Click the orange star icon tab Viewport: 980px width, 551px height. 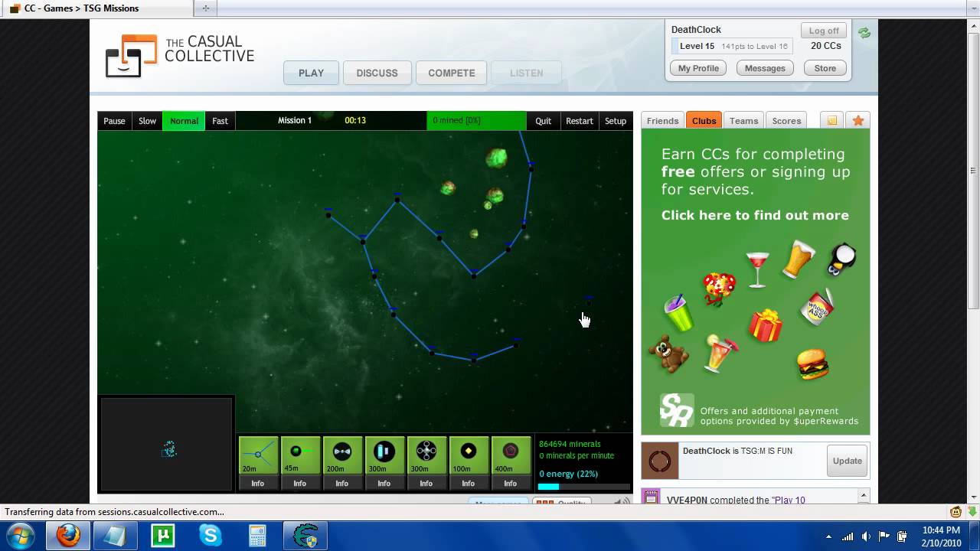tap(858, 121)
